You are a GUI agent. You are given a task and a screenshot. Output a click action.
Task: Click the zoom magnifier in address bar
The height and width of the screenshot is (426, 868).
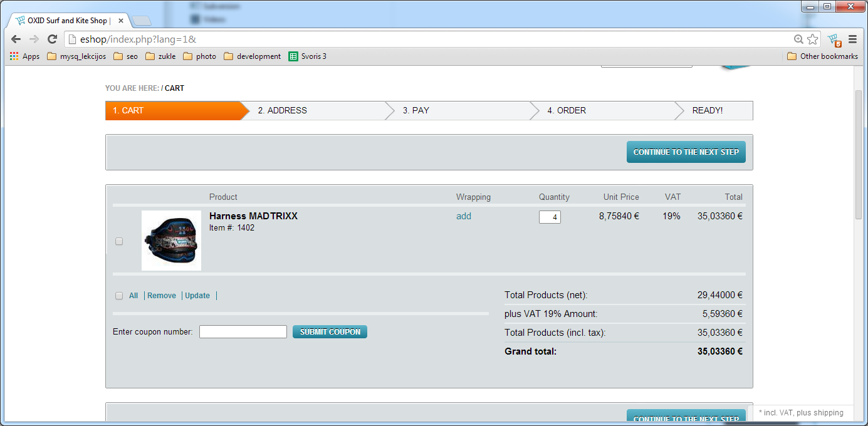point(798,39)
